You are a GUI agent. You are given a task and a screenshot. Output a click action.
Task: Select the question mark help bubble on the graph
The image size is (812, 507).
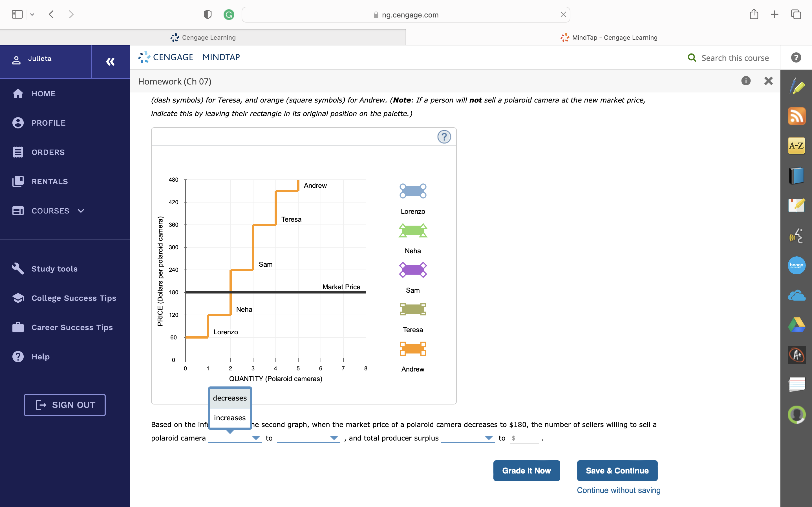click(x=444, y=137)
